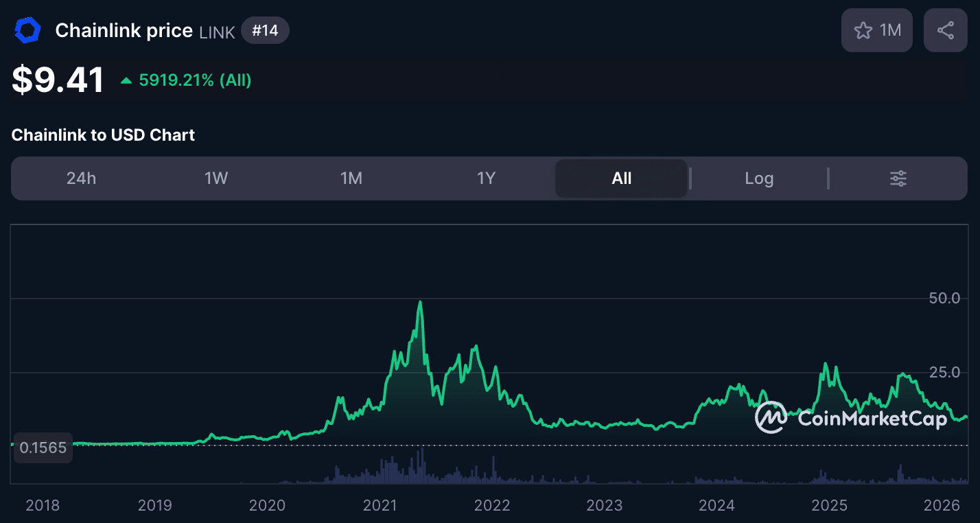Toggle the Log scale option

tap(759, 178)
